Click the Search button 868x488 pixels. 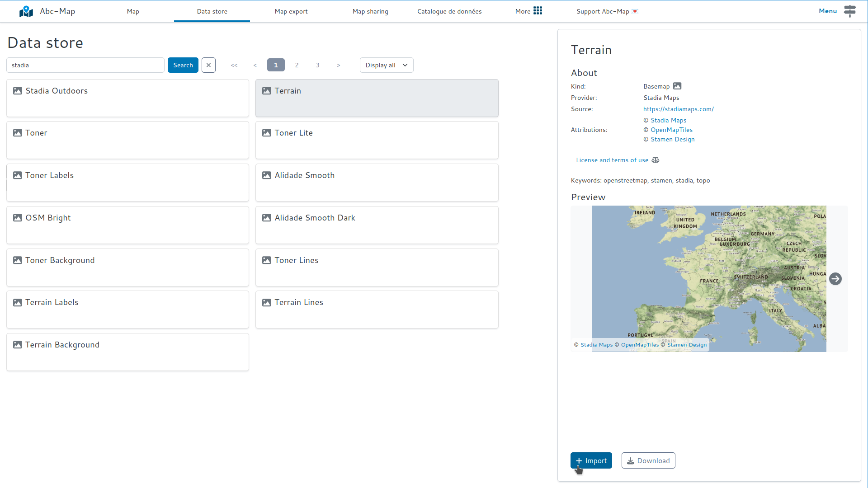coord(183,65)
